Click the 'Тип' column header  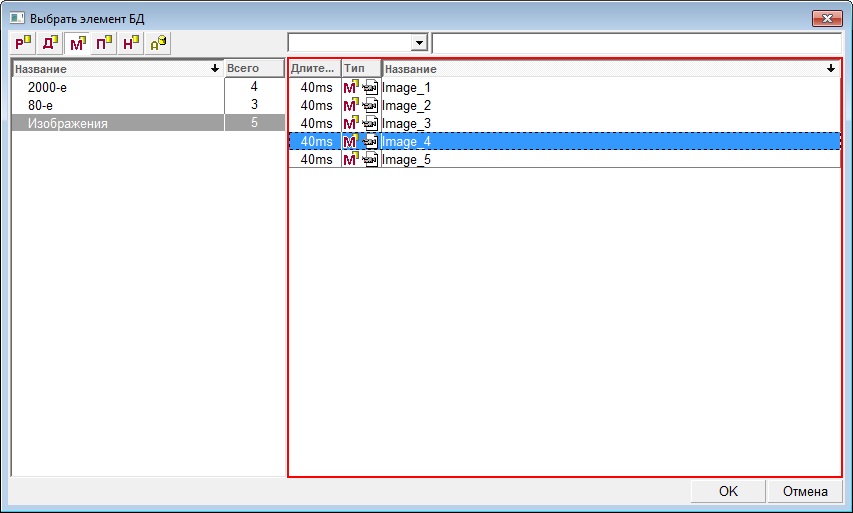[361, 69]
